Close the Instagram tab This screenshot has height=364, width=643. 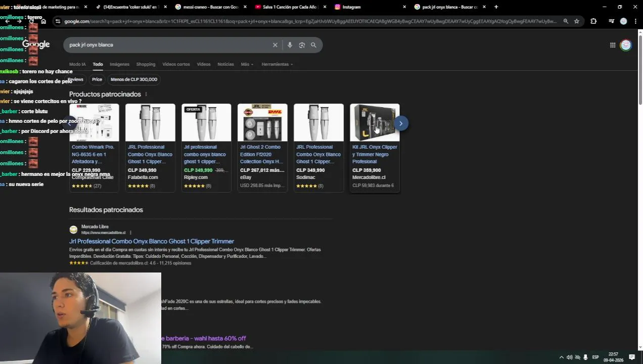[404, 7]
